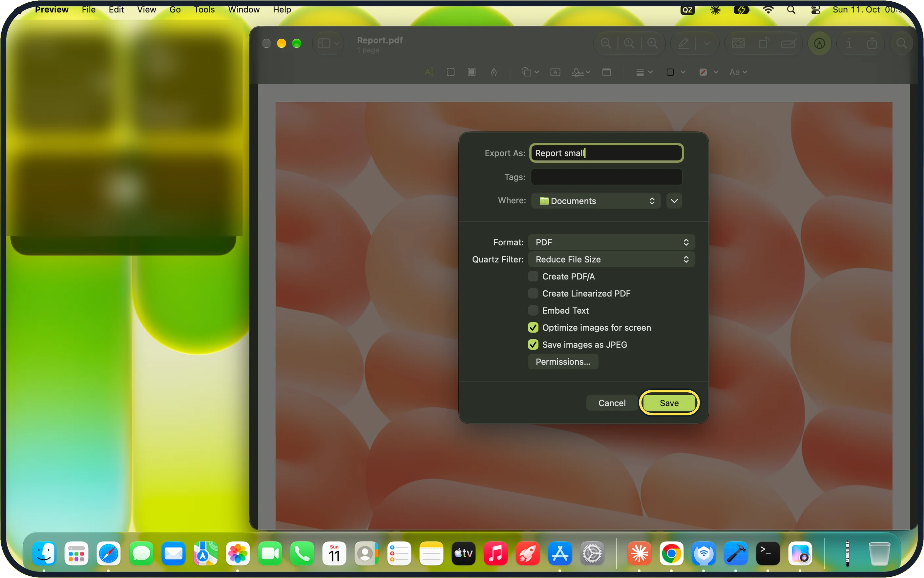Open the line style dropdown

644,72
